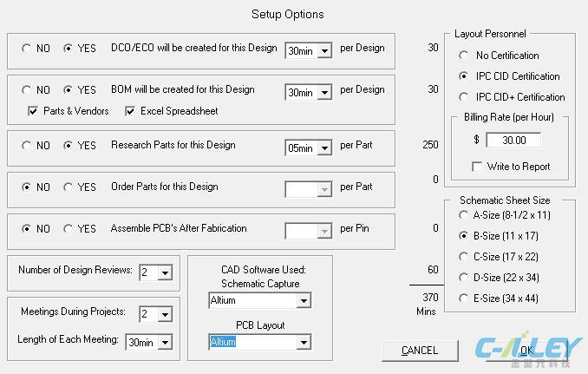Toggle the Excel Spreadsheet checkbox
Screen dimensions: 588x374
click(x=131, y=111)
